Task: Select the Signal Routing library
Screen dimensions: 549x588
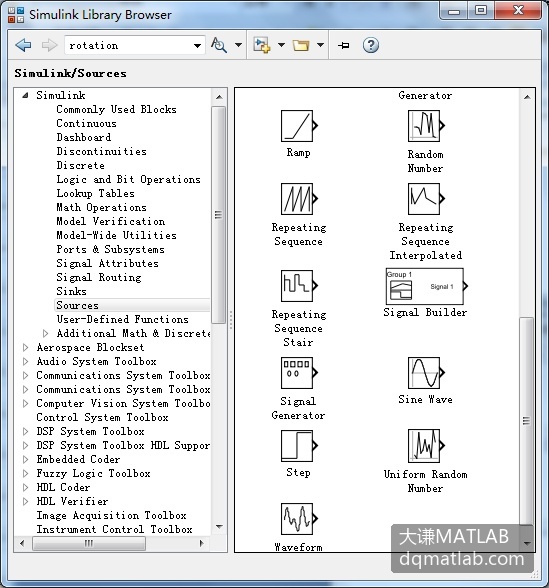Action: (99, 278)
